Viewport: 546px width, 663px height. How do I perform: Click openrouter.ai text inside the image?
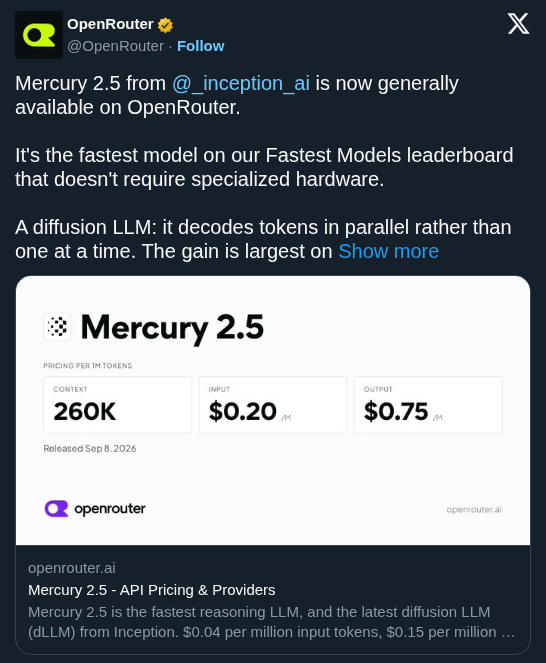(x=474, y=510)
